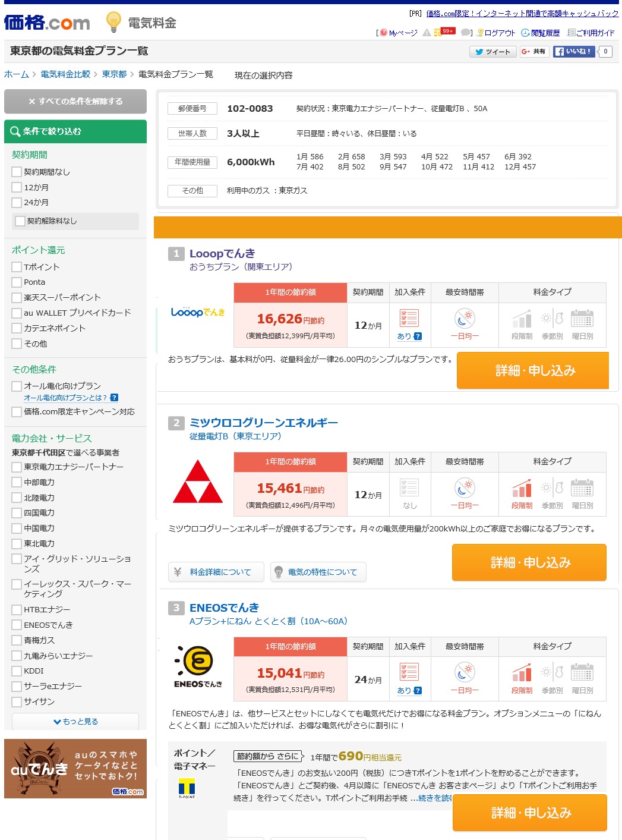Click the ミツウロコ red triangle logo
Viewport: 622px width, 840px height.
198,482
